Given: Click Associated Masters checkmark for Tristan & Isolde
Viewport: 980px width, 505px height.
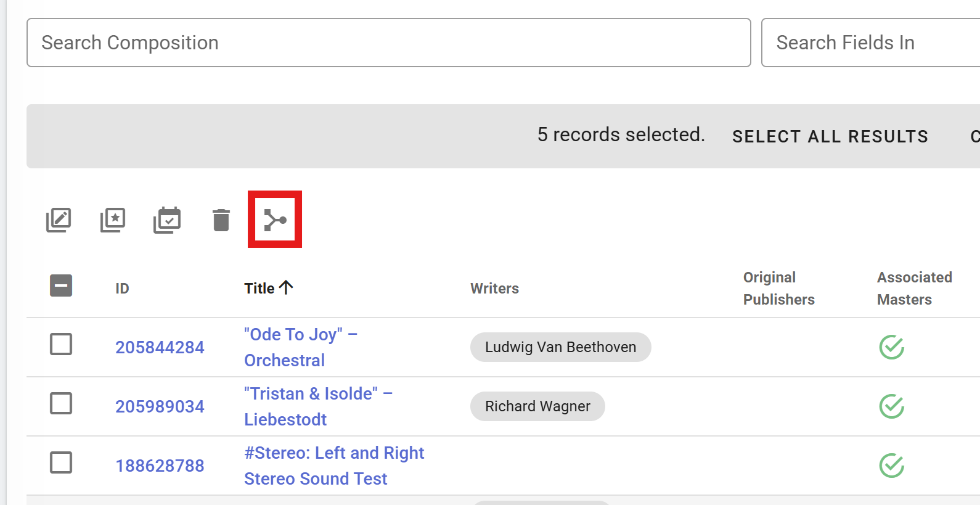Looking at the screenshot, I should point(891,406).
